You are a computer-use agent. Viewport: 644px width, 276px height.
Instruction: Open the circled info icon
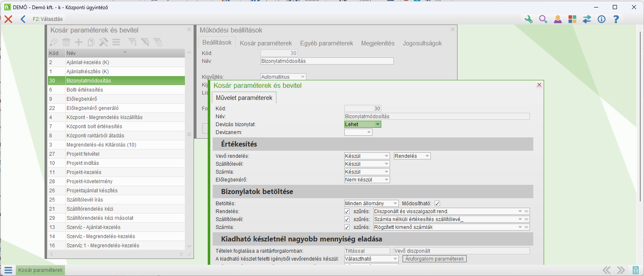point(602,19)
